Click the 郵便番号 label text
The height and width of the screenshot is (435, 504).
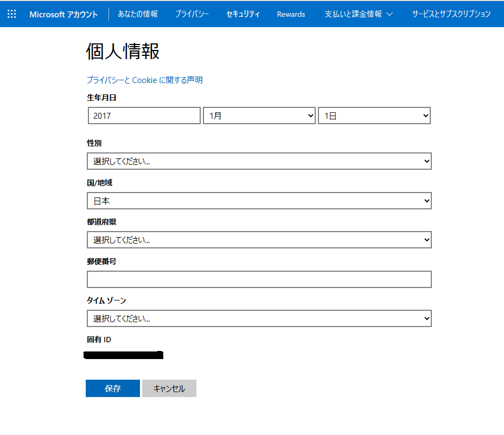click(101, 261)
